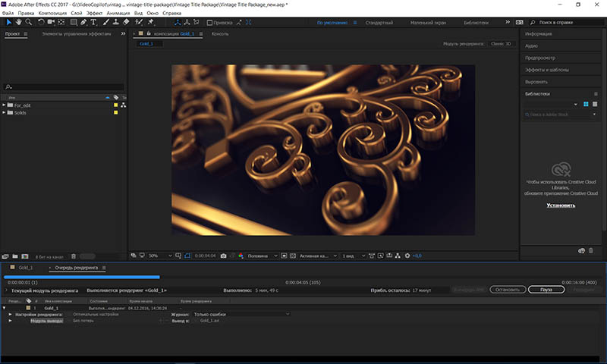Switch to the Gold_1 timeline tab
The width and height of the screenshot is (607, 364).
(26, 268)
